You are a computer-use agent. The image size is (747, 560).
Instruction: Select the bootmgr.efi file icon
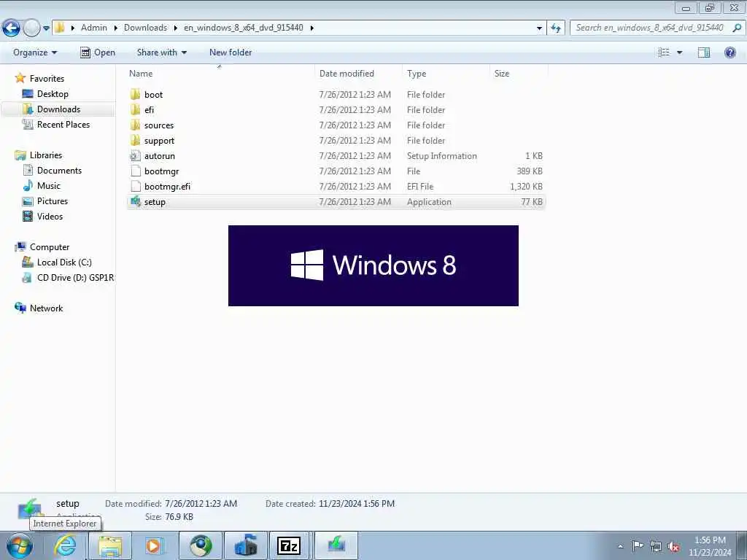pyautogui.click(x=135, y=186)
